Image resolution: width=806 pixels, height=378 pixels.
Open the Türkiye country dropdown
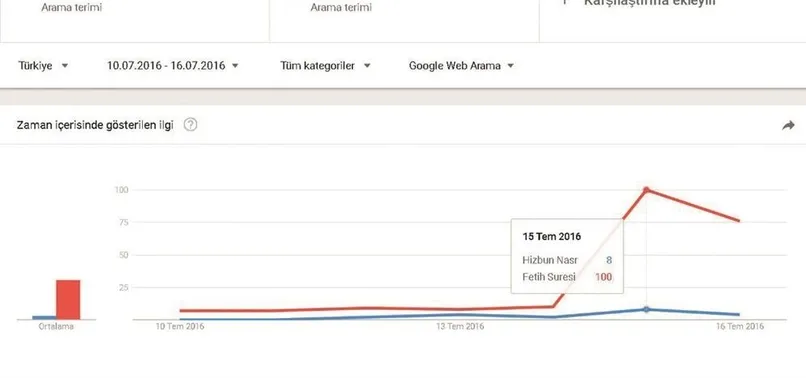pos(43,66)
